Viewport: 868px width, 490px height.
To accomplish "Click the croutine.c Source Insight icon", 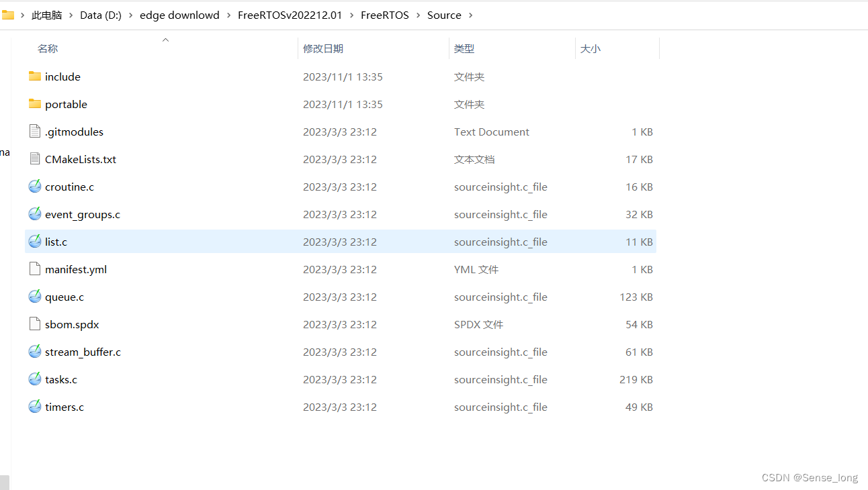I will pyautogui.click(x=35, y=186).
